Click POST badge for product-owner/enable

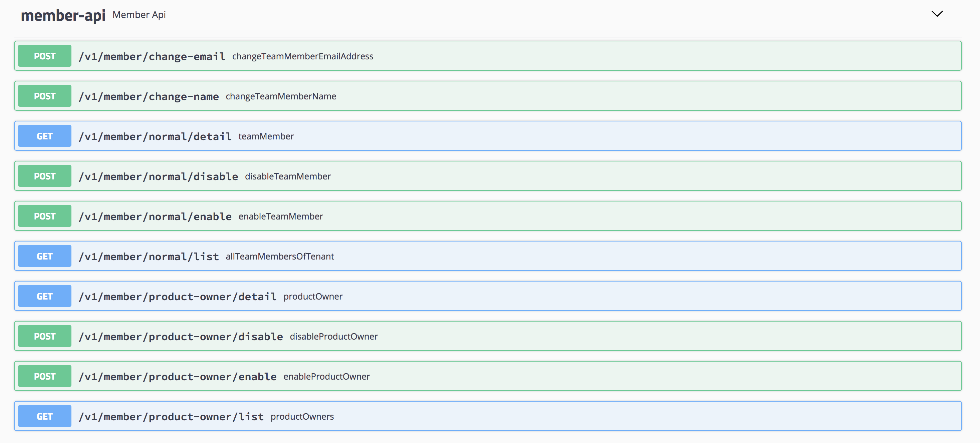coord(44,377)
